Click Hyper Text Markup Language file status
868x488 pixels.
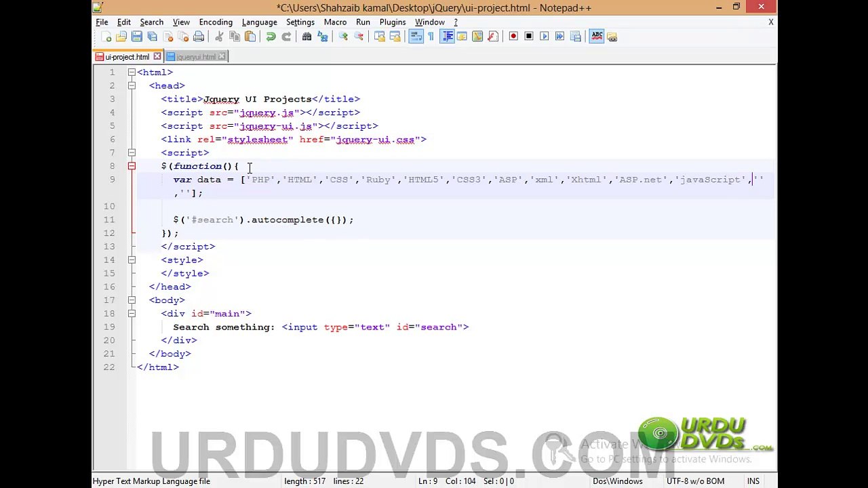coord(151,481)
